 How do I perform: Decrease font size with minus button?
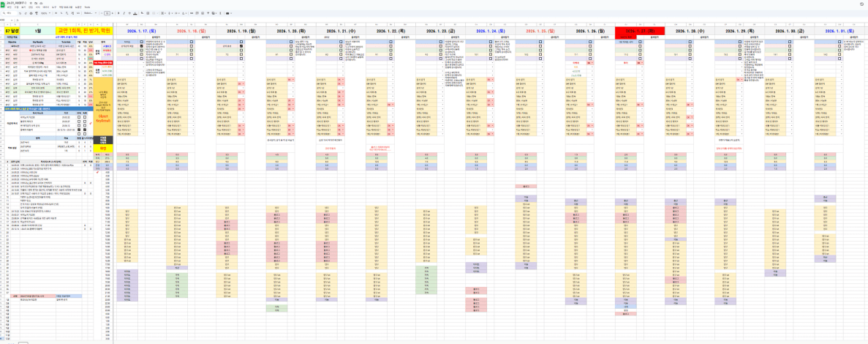102,13
